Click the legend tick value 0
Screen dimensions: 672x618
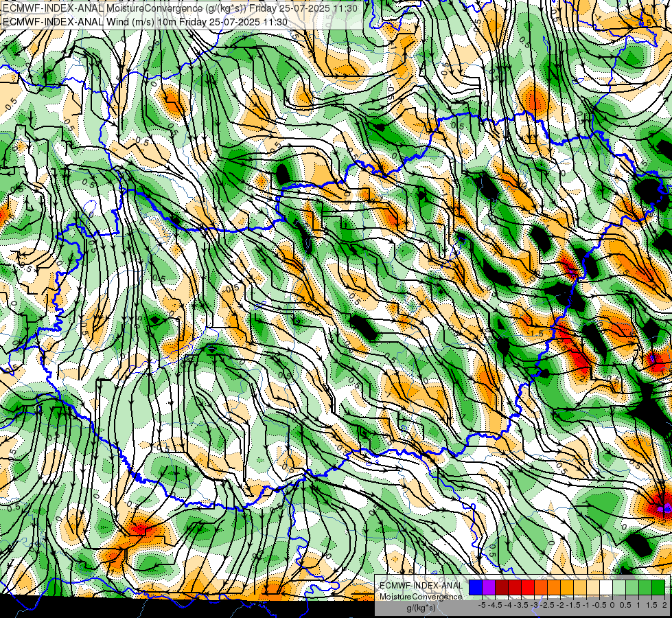[x=612, y=605]
